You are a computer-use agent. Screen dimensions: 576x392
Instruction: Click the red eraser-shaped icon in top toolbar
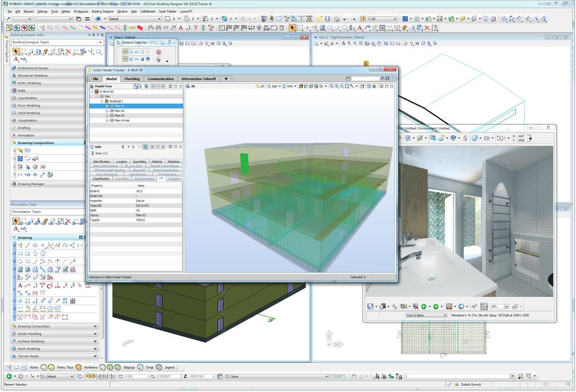pyautogui.click(x=139, y=28)
